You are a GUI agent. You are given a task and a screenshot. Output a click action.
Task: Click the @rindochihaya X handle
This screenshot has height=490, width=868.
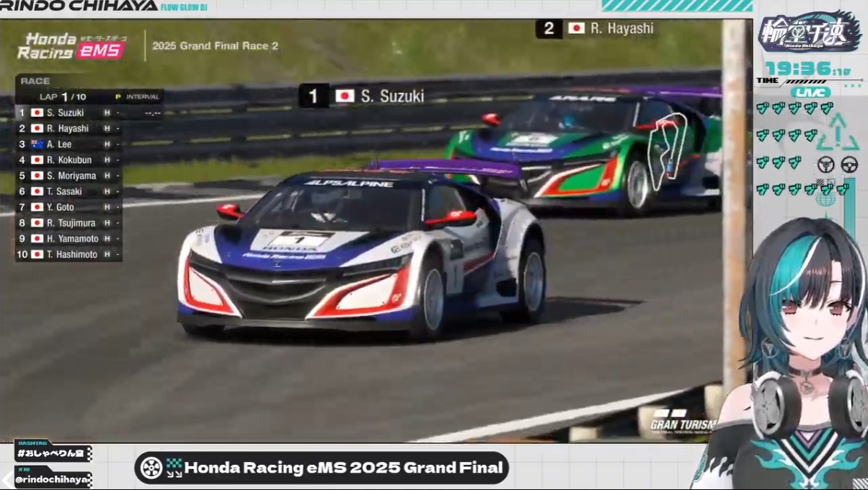coord(52,479)
